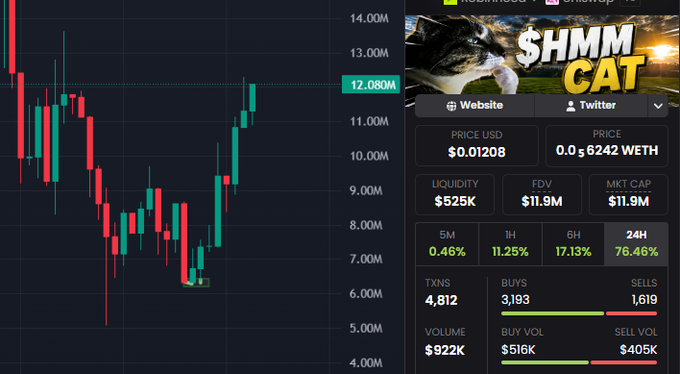Click the green buys ratio bar
The height and width of the screenshot is (374, 680).
coord(552,313)
